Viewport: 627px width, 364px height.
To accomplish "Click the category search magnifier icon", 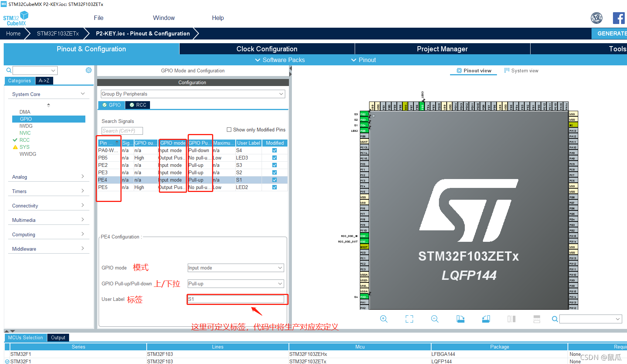I will point(9,70).
